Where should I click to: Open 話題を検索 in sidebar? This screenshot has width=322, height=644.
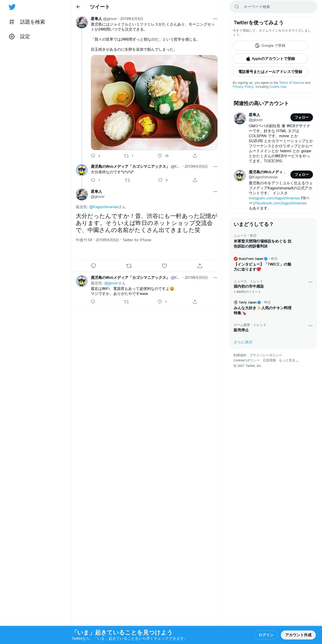pos(32,22)
